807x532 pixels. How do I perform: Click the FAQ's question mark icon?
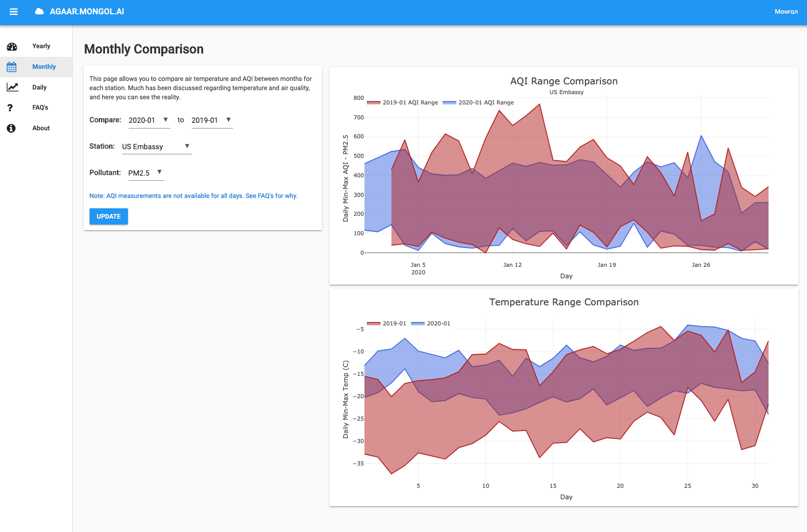[10, 107]
